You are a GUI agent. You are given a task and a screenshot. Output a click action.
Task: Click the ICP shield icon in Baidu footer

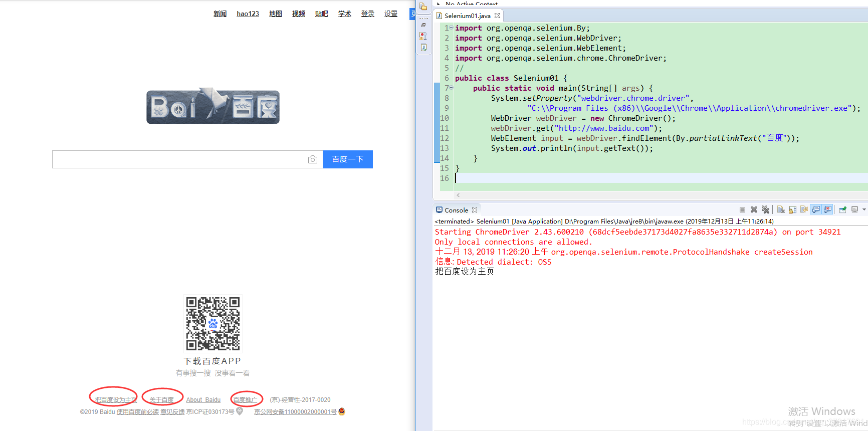[x=240, y=411]
